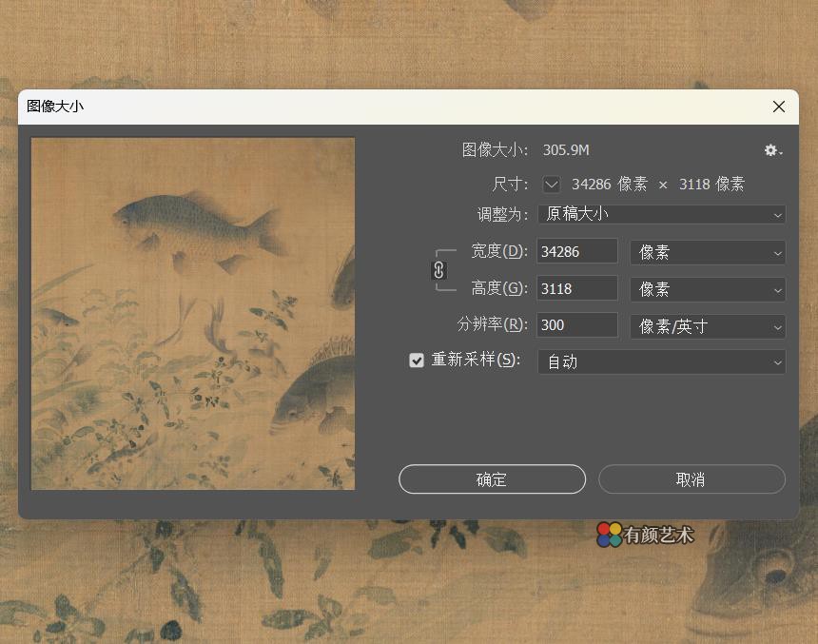Screen dimensions: 818x644
Task: Click the fish painting preview thumbnail
Action: (193, 314)
